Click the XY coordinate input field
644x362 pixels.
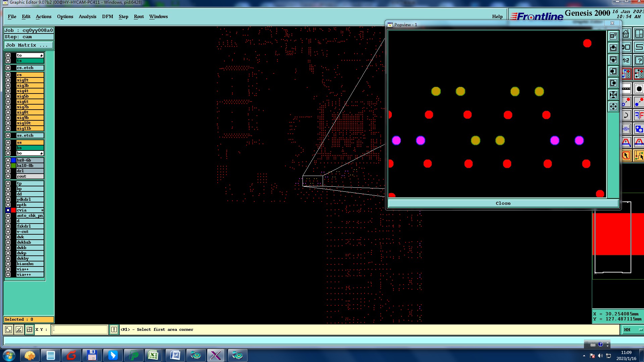coord(80,329)
